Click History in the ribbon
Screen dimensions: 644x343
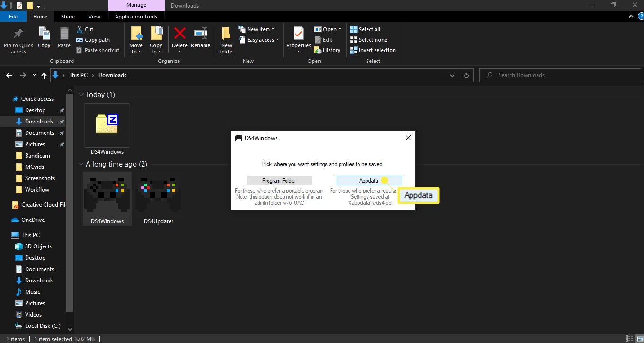click(327, 50)
